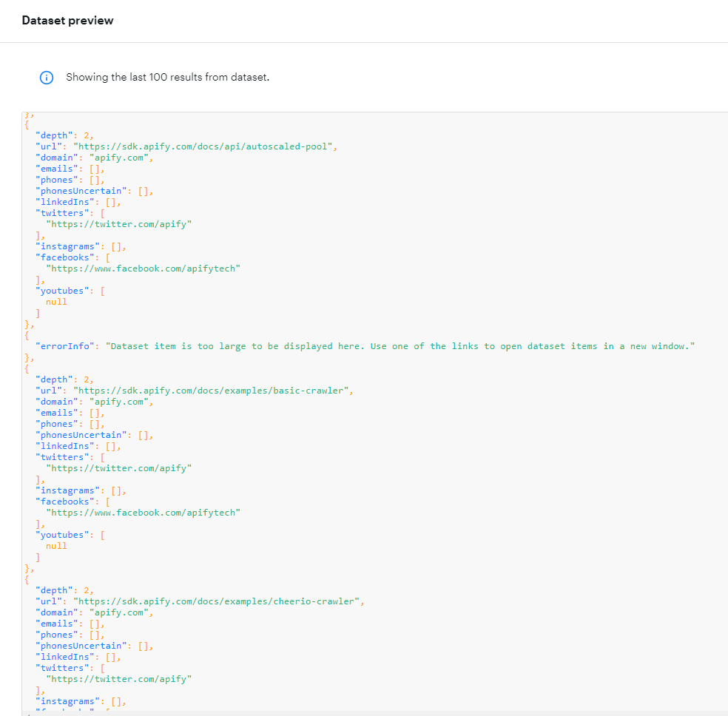728x716 pixels.
Task: Click the linkedIns key in the autoscaled-pool record
Action: point(65,203)
